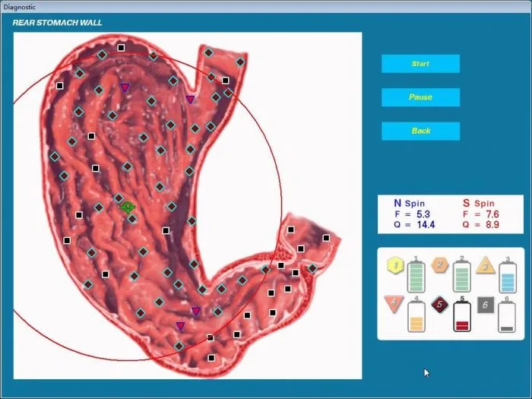
Task: Click the Rear Stomach Wall heading
Action: 58,23
